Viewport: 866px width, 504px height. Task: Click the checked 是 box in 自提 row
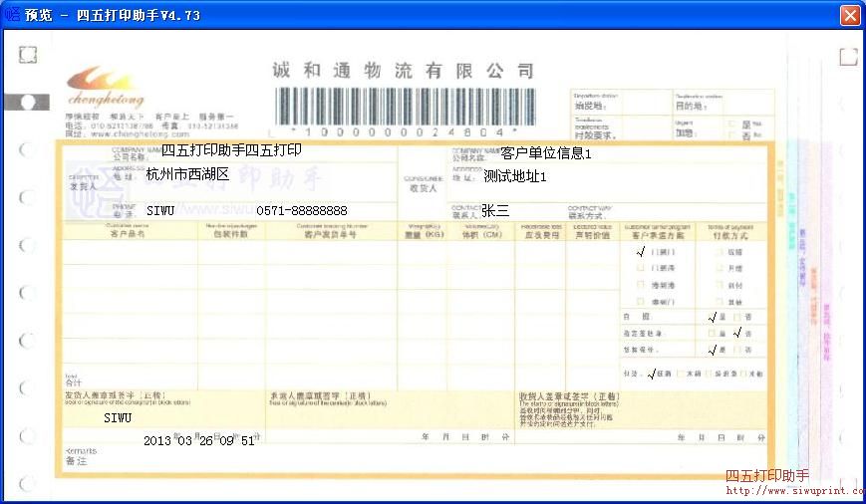click(x=712, y=317)
